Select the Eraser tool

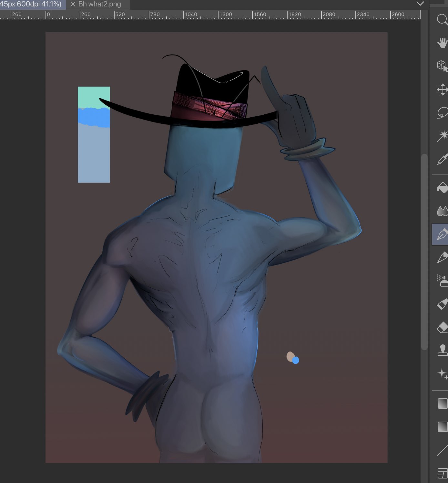click(x=442, y=327)
